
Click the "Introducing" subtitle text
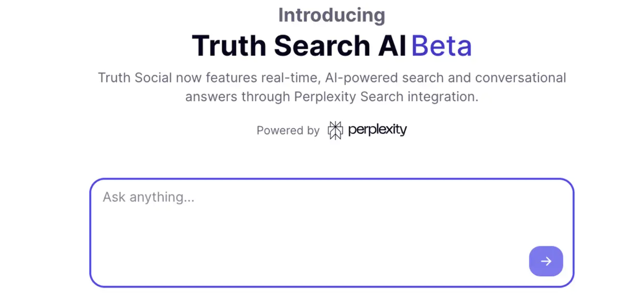click(x=332, y=15)
